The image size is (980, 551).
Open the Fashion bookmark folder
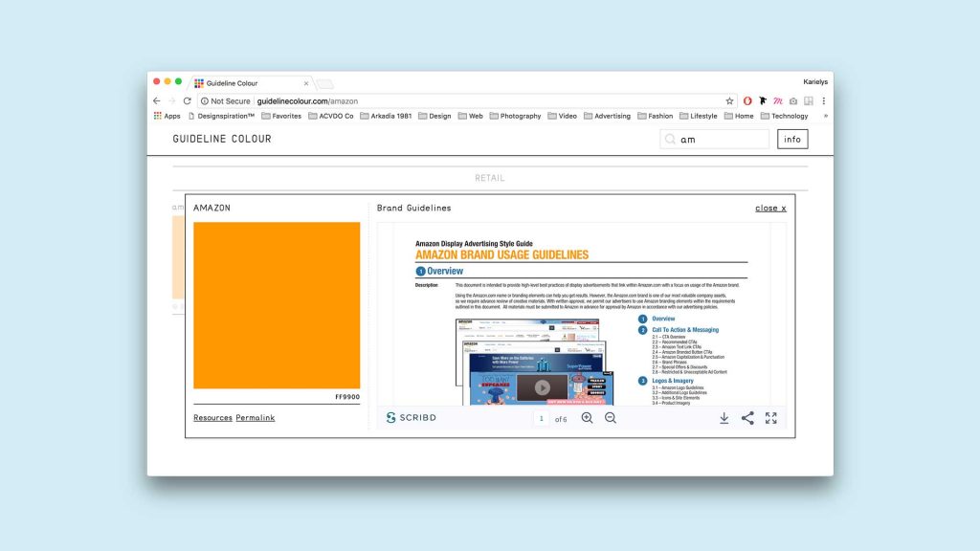(655, 116)
